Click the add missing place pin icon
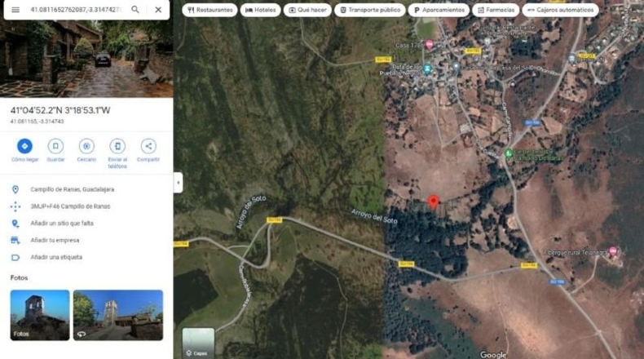The image size is (644, 359). point(15,224)
